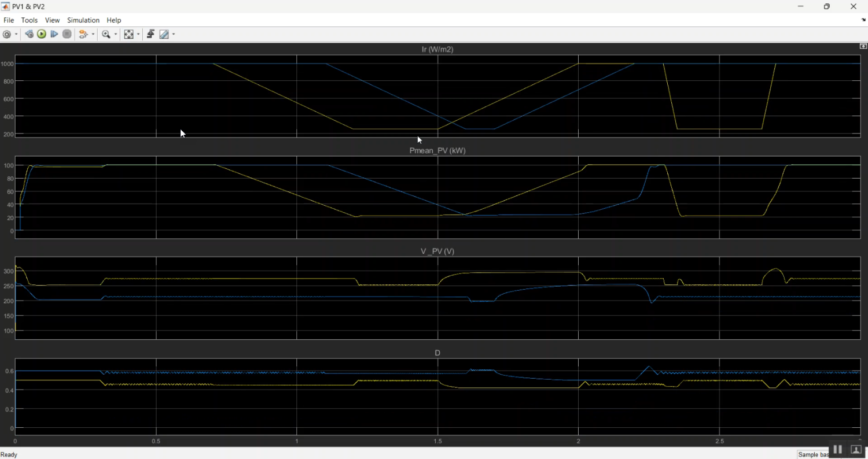Open the Triggers tool
The image size is (868, 459).
[x=150, y=34]
